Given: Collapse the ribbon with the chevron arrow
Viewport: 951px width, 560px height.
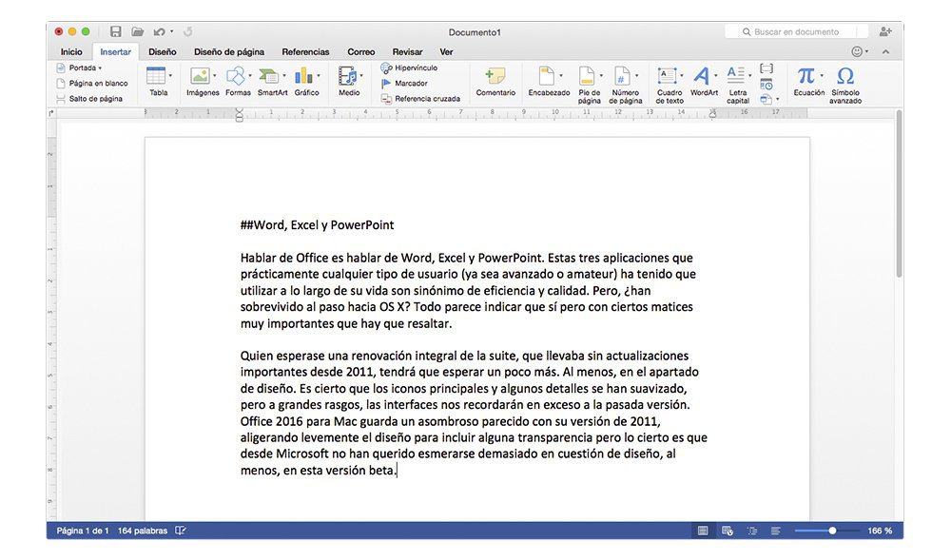Looking at the screenshot, I should point(885,52).
